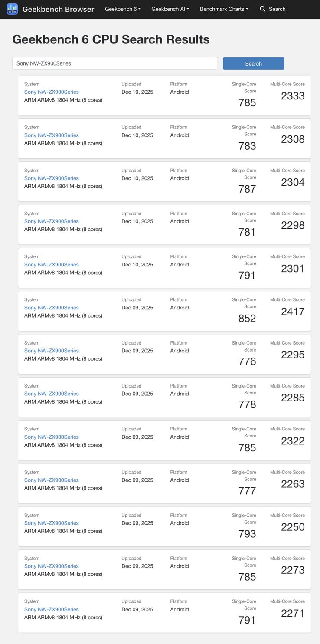Click the result card showing multi-core score 2417

point(164,311)
